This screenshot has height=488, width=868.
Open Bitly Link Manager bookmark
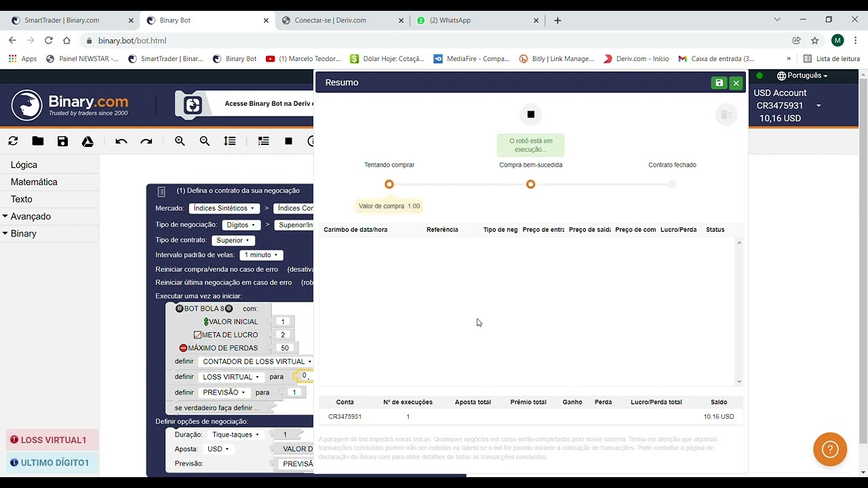[557, 59]
